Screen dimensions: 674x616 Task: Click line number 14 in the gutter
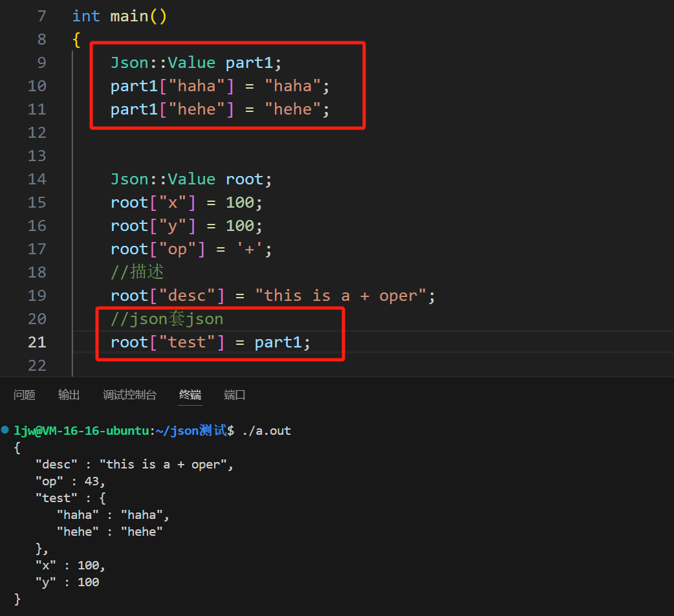point(37,179)
